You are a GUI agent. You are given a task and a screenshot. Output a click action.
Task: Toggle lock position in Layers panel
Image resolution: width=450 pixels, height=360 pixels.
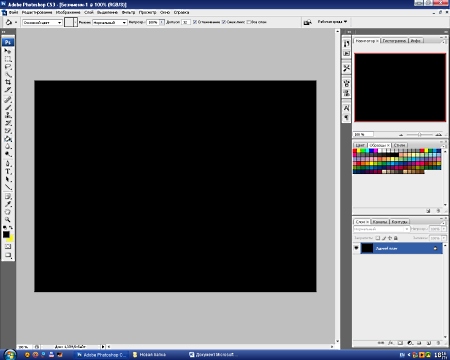390,238
